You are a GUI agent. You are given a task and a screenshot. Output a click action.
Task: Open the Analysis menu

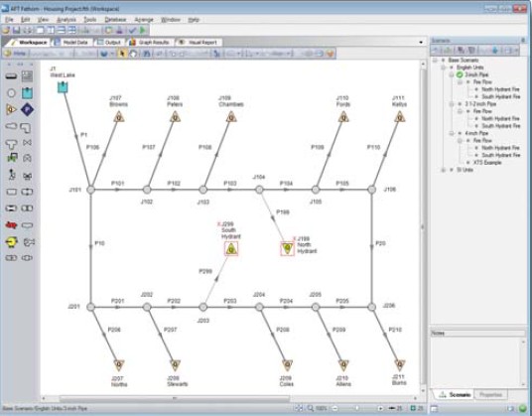(x=66, y=20)
